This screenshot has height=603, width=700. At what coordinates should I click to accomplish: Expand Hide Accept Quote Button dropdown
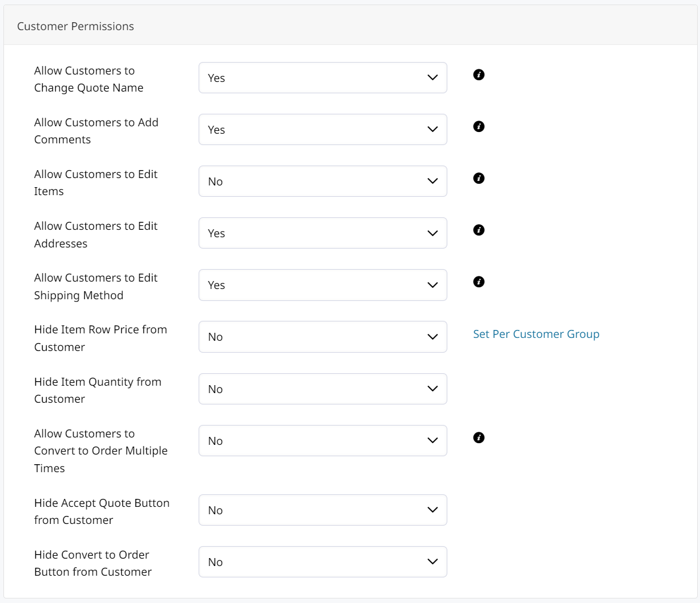323,510
